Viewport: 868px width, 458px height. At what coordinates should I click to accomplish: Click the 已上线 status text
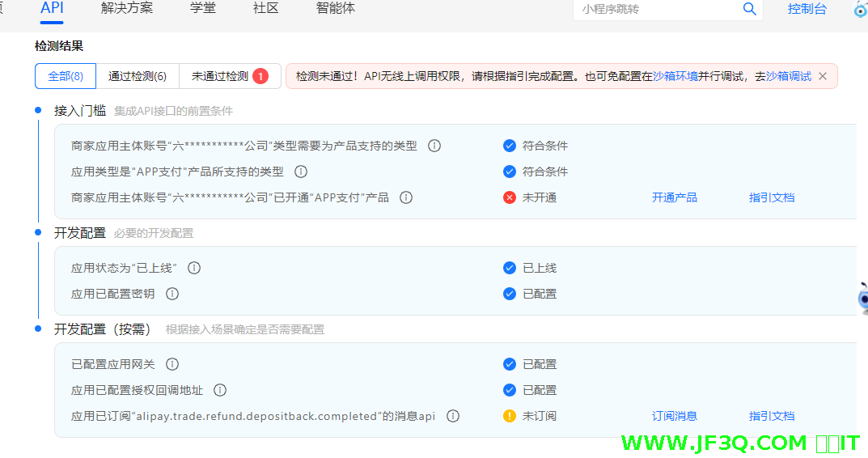540,268
